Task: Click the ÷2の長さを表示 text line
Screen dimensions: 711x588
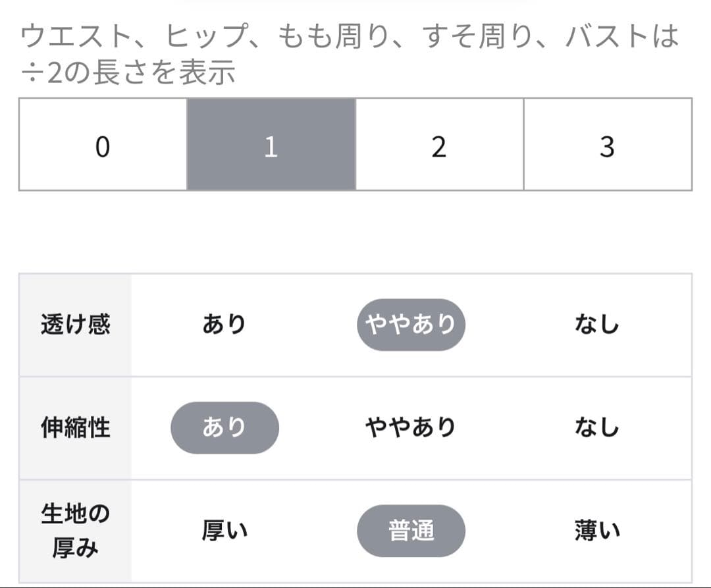Action: (128, 72)
